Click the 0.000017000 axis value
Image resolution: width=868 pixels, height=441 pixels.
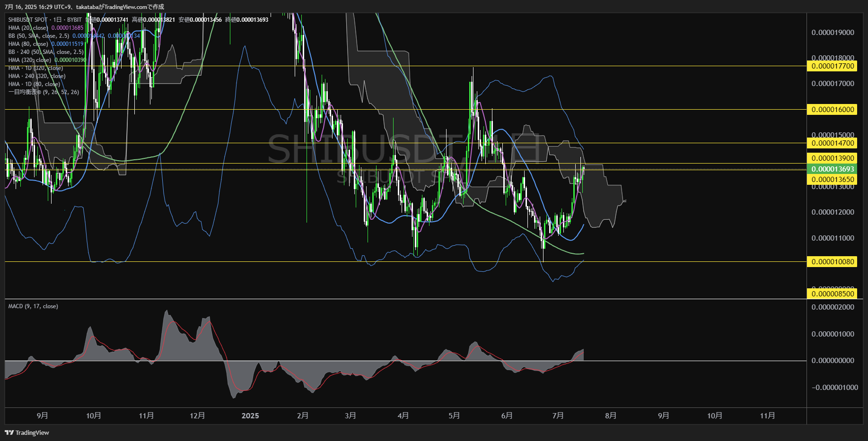[833, 84]
